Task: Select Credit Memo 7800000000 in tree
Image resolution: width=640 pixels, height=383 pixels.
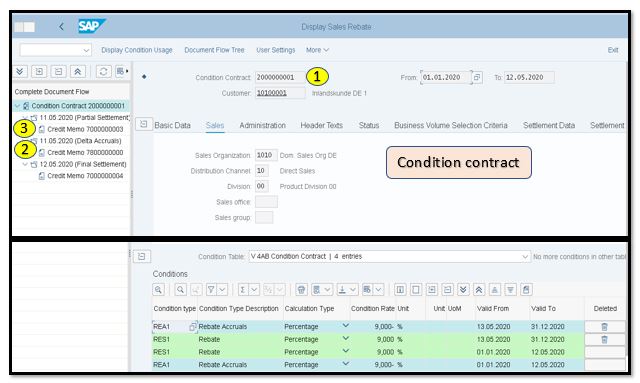Action: click(x=85, y=152)
